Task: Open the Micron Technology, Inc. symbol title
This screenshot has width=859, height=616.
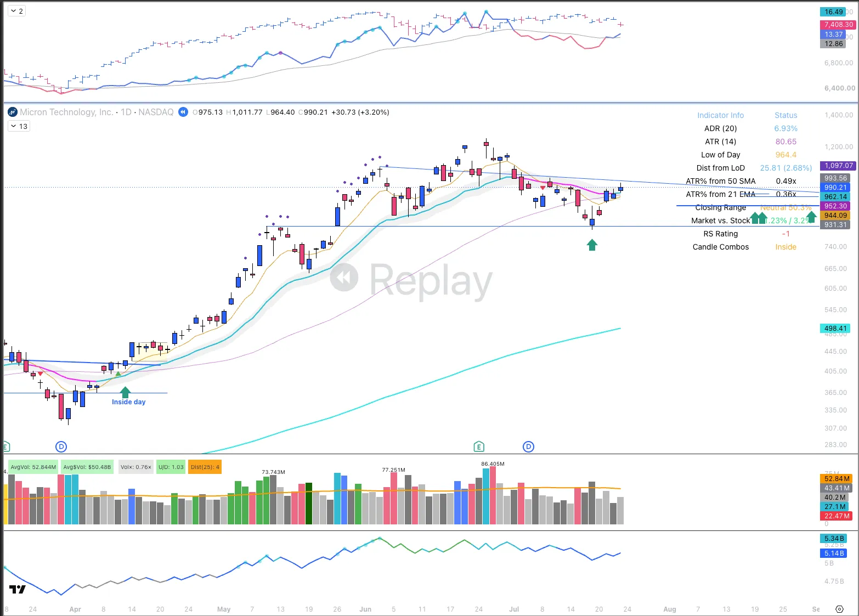Action: point(66,112)
